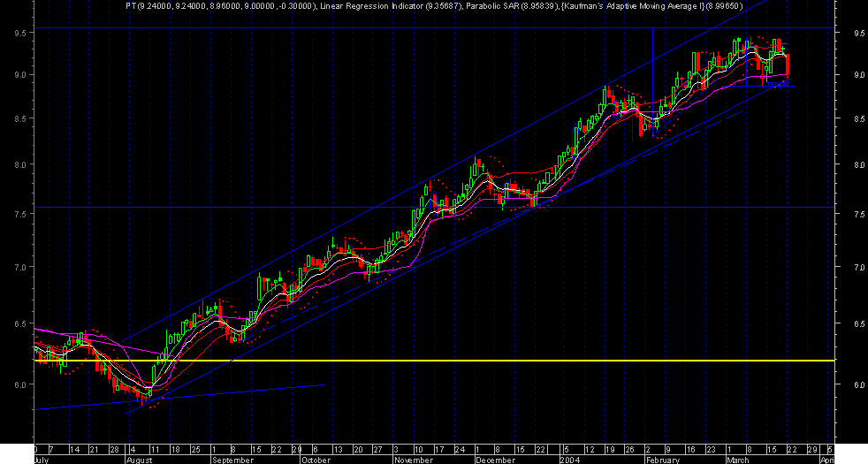
Task: Click 6.0 on the left price axis
Action: (20, 384)
